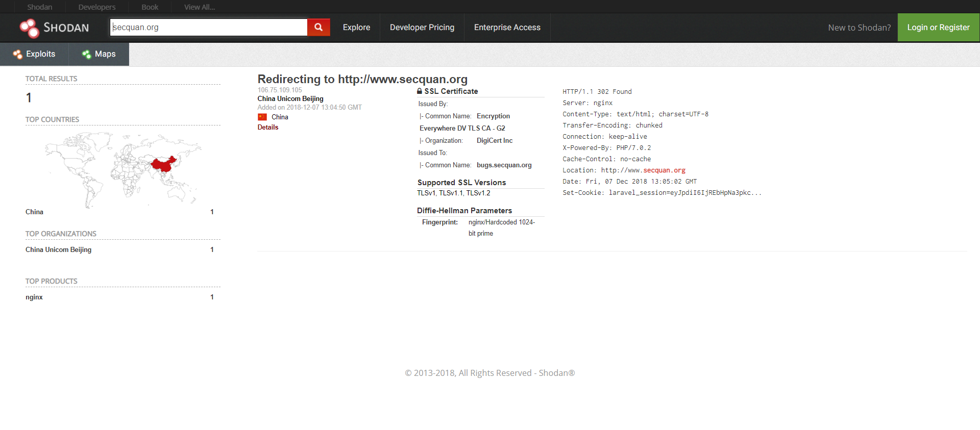Open the Details link

268,128
